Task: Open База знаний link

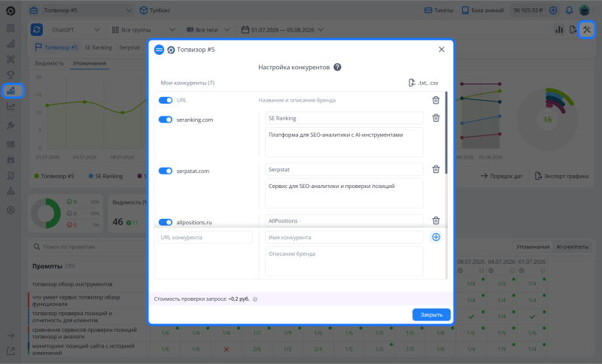Action: pos(482,11)
